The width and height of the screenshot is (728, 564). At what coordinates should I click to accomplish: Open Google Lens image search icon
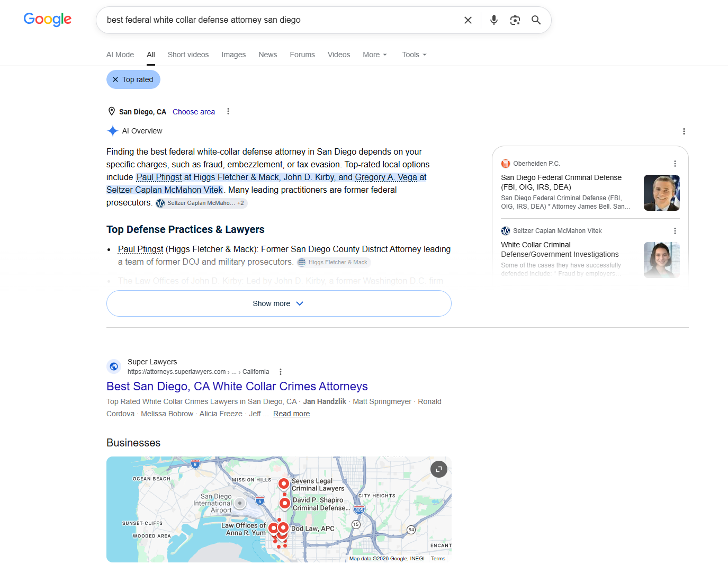515,20
